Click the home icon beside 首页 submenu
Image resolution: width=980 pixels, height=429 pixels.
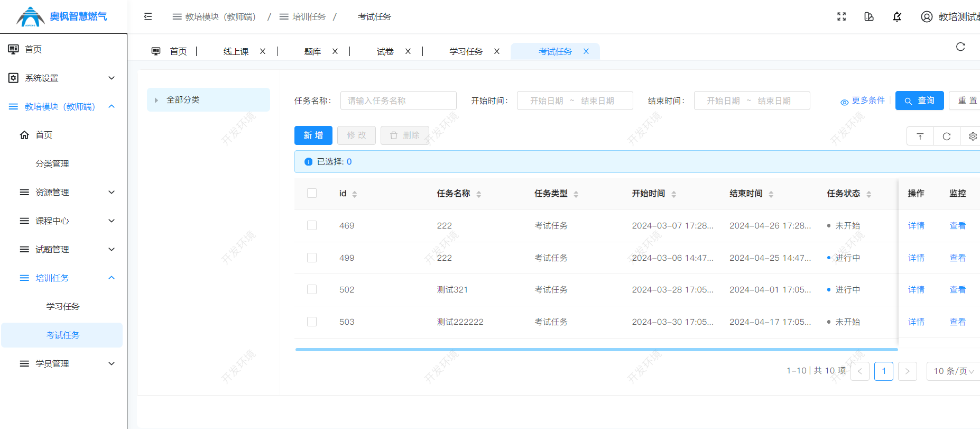point(24,135)
